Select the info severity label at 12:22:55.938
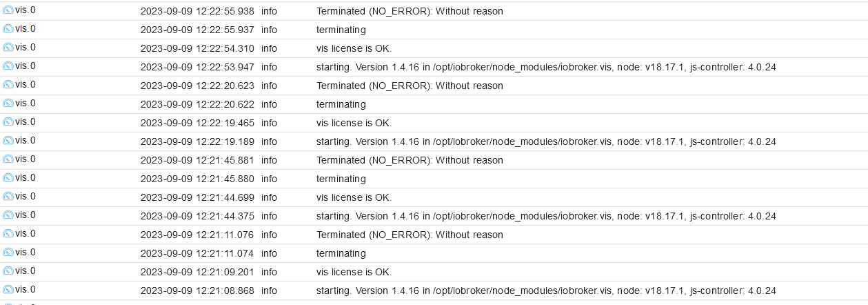 (x=269, y=11)
